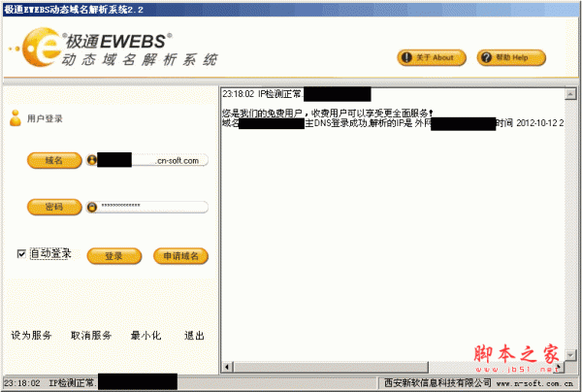Screen dimensions: 582x392
Task: Click 最小化 to minimize the window
Action: (x=145, y=335)
